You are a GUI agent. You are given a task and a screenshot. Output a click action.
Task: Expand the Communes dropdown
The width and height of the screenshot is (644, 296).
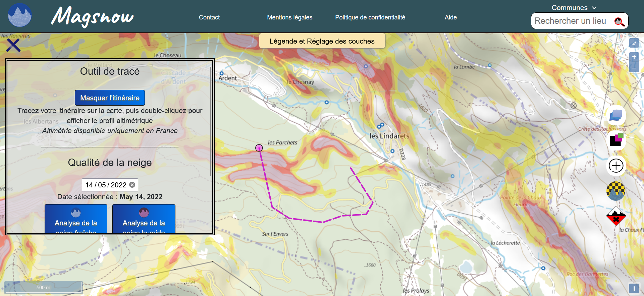coord(574,7)
